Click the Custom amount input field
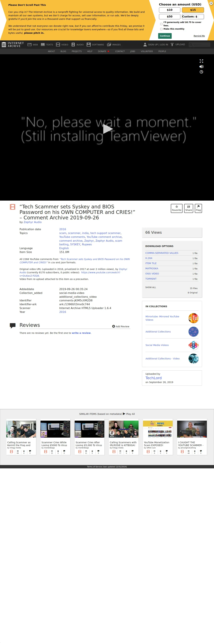The height and width of the screenshot is (644, 214). (x=200, y=16)
